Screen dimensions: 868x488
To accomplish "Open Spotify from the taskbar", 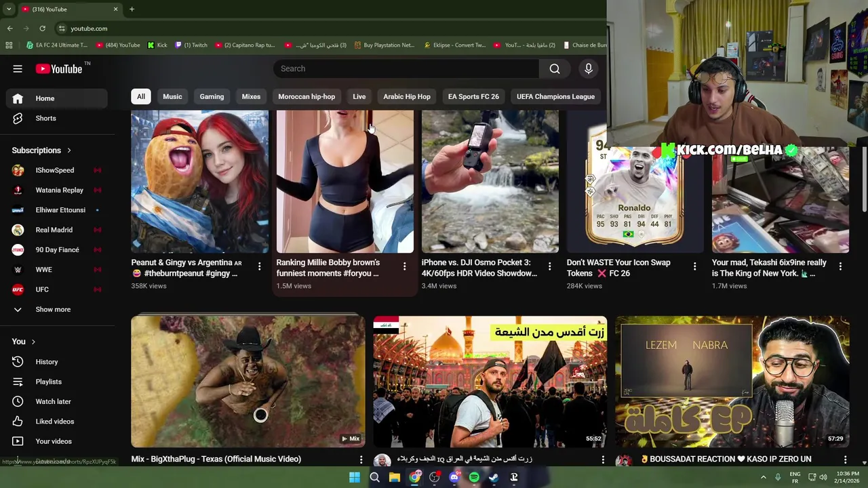I will [474, 478].
